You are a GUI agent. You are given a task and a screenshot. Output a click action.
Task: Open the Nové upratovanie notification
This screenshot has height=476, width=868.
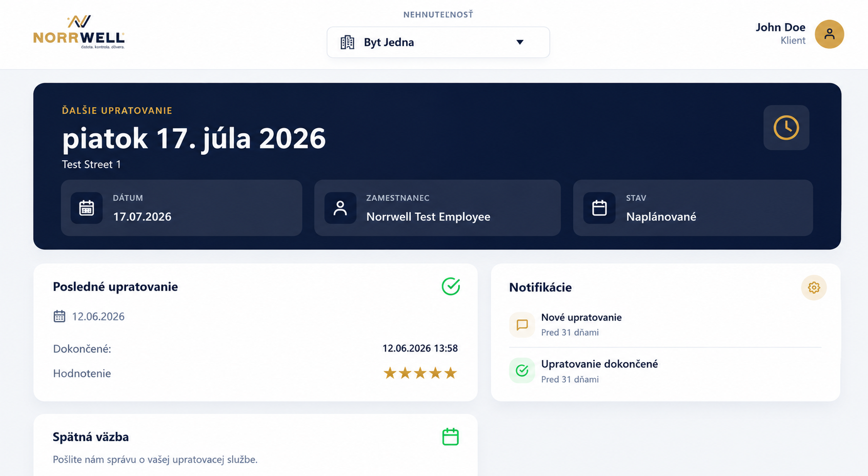[665, 324]
